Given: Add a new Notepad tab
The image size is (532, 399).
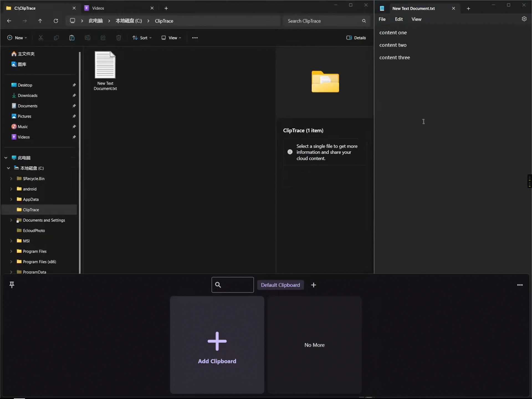Looking at the screenshot, I should [468, 8].
